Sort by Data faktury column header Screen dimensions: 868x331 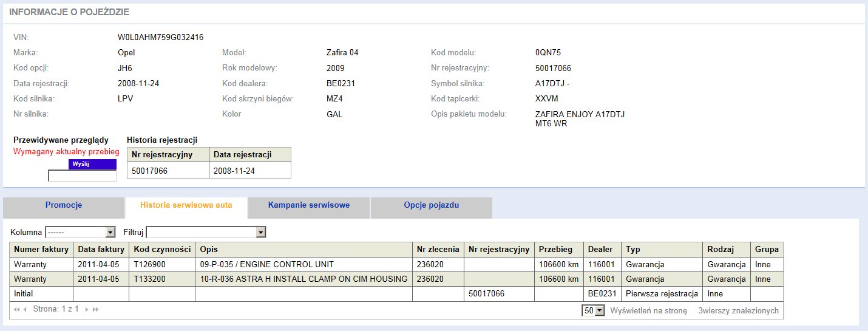pyautogui.click(x=101, y=250)
